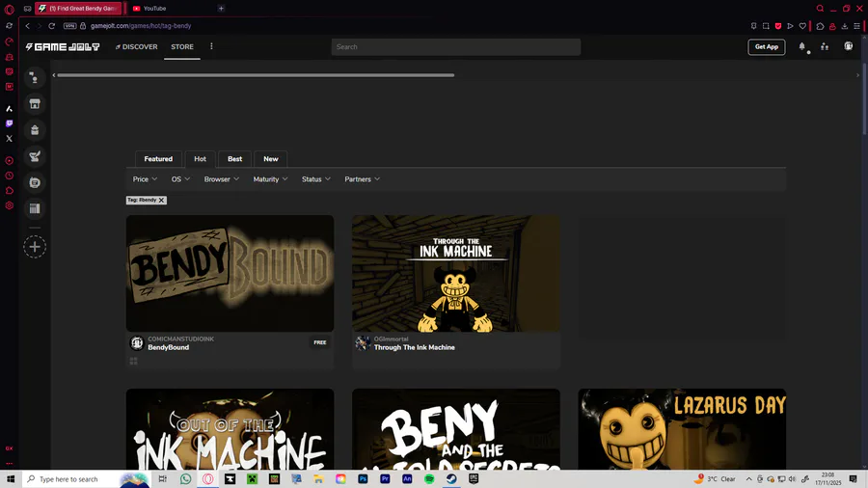This screenshot has height=488, width=868.
Task: Open the Game Jolt store sidebar icon
Action: tap(35, 104)
